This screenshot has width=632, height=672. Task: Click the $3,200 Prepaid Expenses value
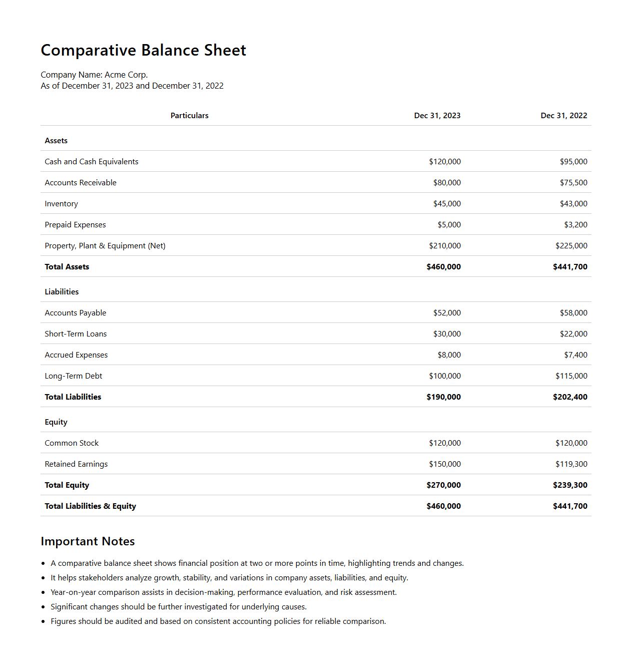pyautogui.click(x=575, y=225)
